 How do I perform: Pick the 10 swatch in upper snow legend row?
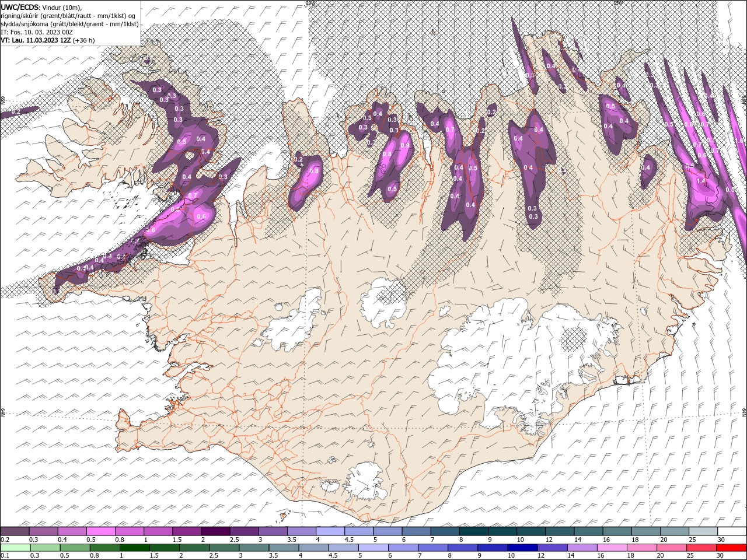530,531
